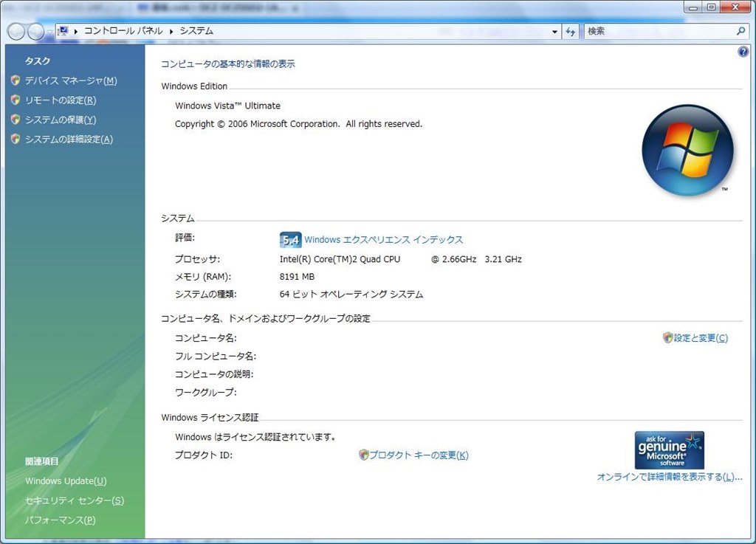
Task: Click heading コンピュータの基本的な情報の表示
Action: [227, 63]
